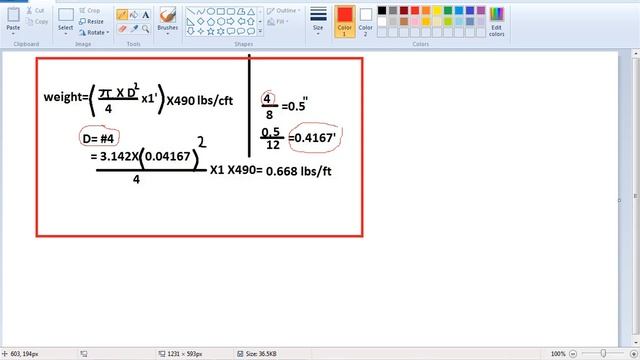Click the Cut button
This screenshot has width=640, height=360.
(x=36, y=11)
